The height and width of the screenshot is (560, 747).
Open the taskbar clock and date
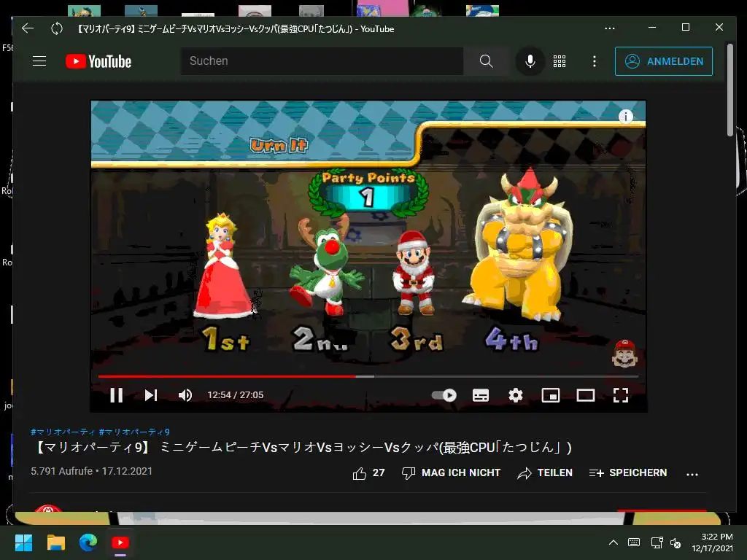712,542
